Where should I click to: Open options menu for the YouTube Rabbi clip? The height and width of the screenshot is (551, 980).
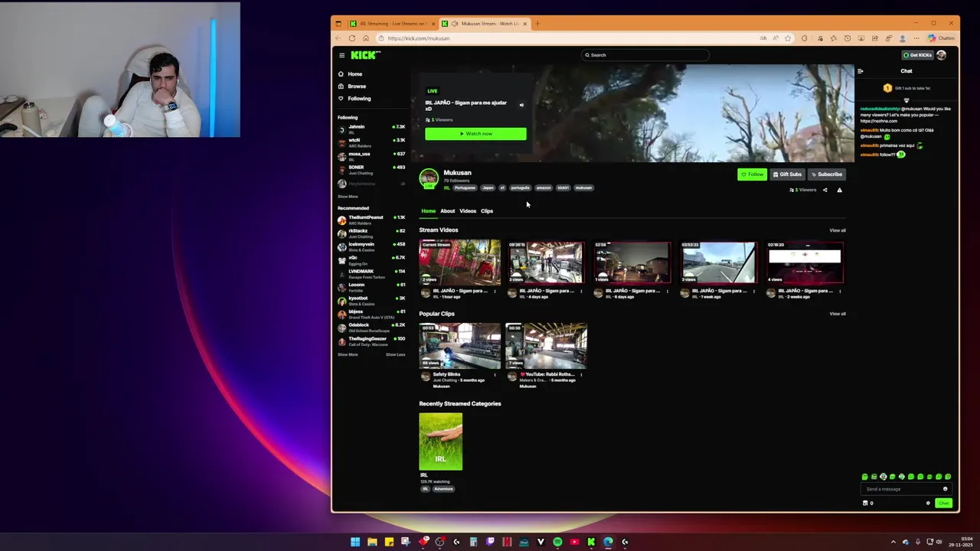[581, 375]
